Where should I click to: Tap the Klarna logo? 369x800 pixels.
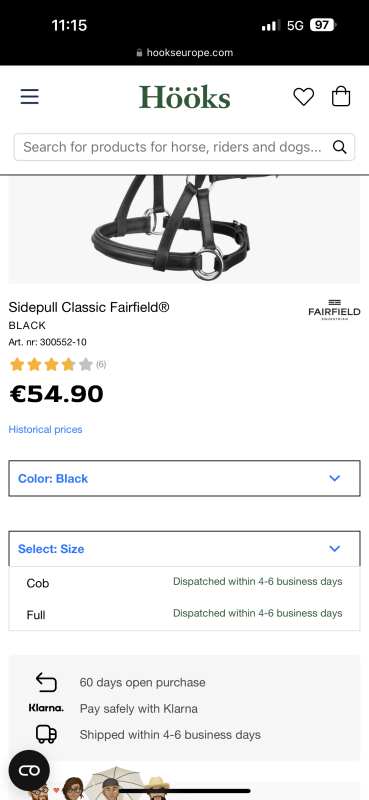(46, 708)
